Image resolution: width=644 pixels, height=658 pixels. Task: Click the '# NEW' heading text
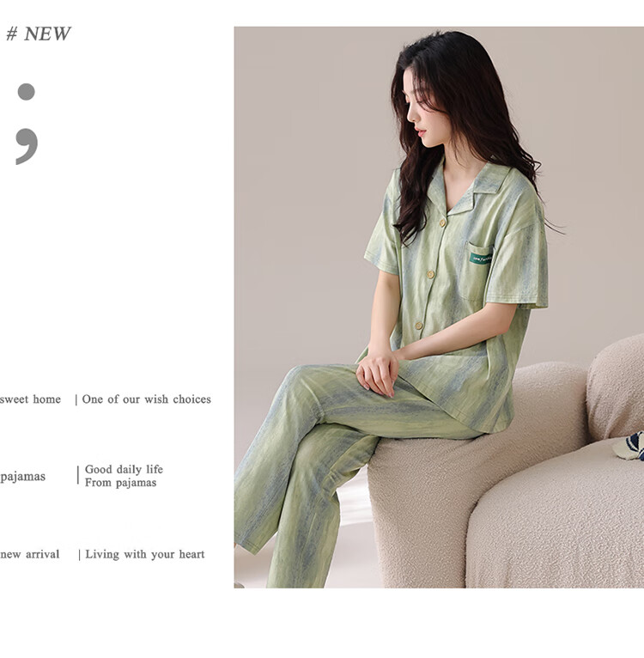coord(39,34)
